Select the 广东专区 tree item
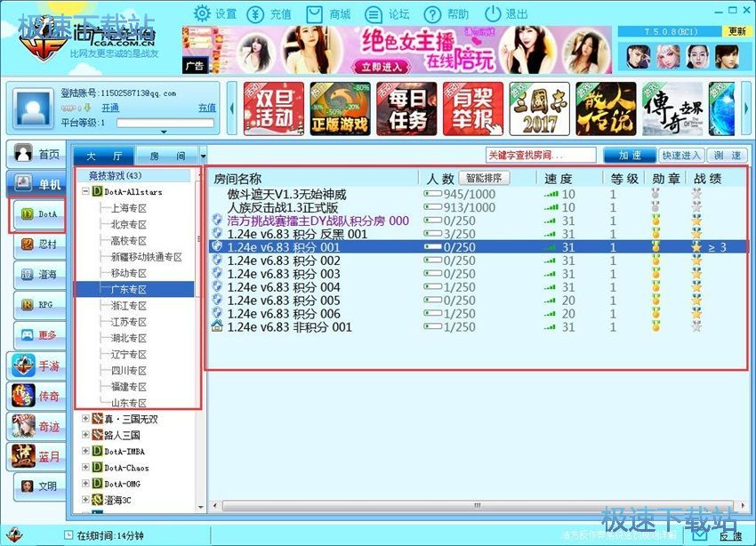Screen dimensions: 756x546 coord(129,289)
